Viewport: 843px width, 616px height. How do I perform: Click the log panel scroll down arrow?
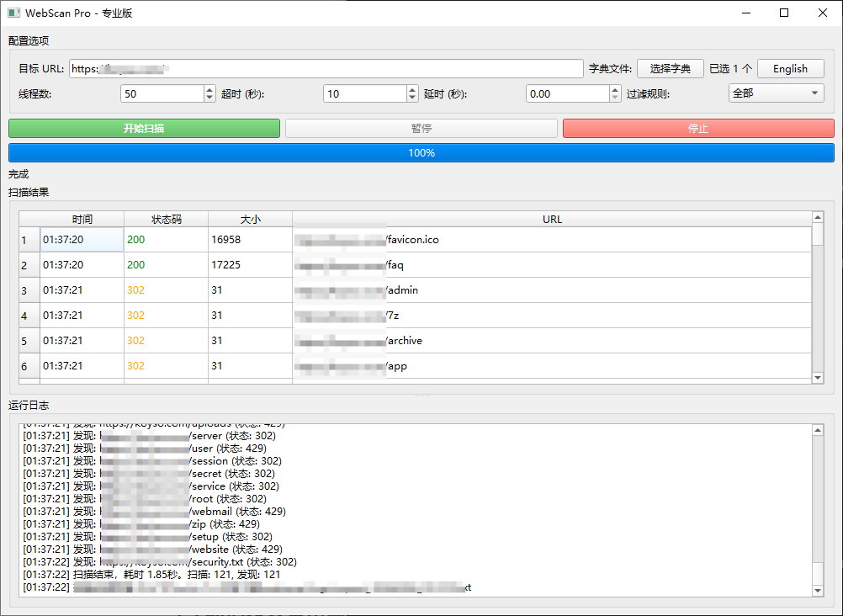[x=818, y=591]
